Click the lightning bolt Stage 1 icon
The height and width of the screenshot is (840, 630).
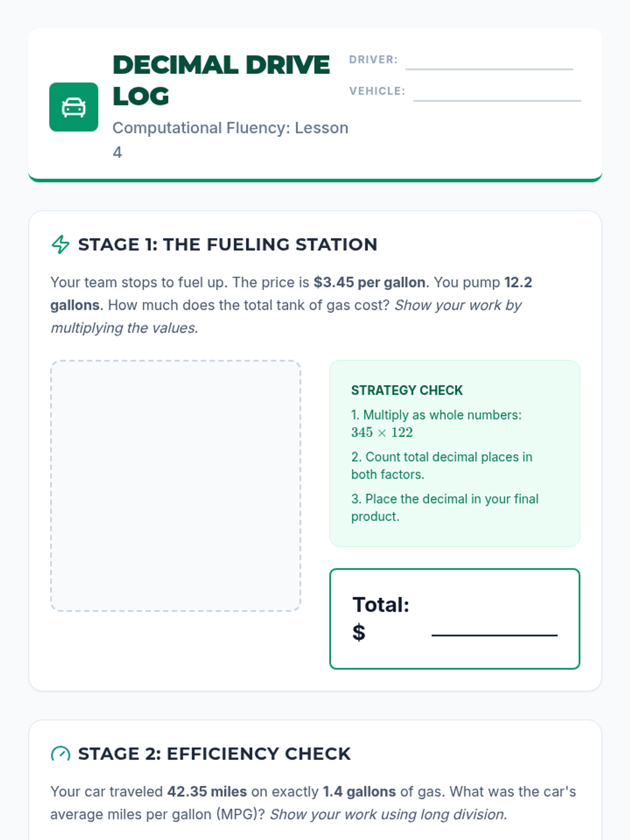(60, 245)
